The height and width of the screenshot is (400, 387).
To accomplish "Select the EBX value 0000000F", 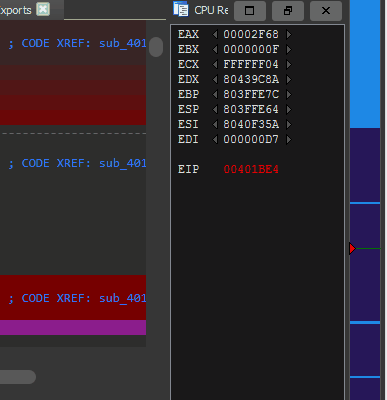I will (x=251, y=49).
